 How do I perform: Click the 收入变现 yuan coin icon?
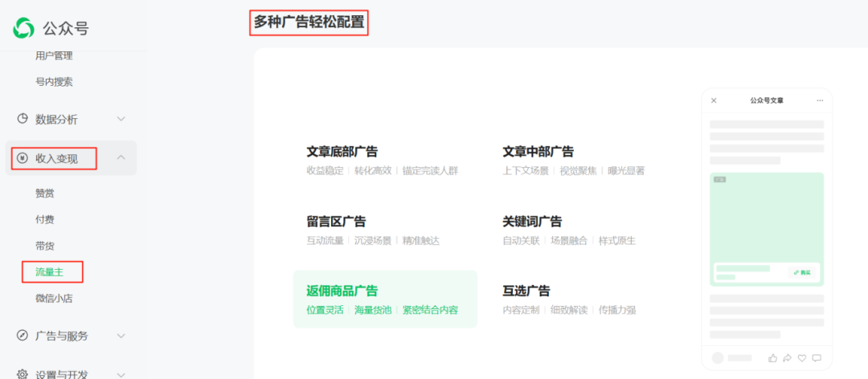point(23,158)
